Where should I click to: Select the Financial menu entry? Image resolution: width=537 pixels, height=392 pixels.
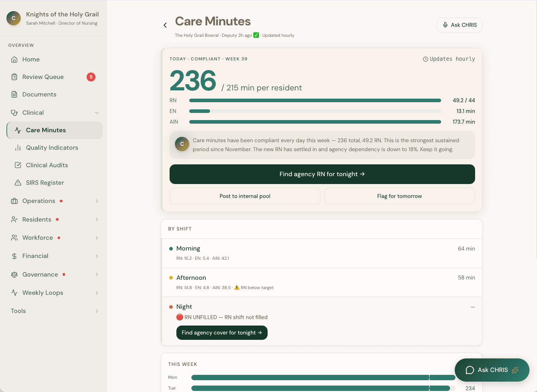click(x=35, y=256)
